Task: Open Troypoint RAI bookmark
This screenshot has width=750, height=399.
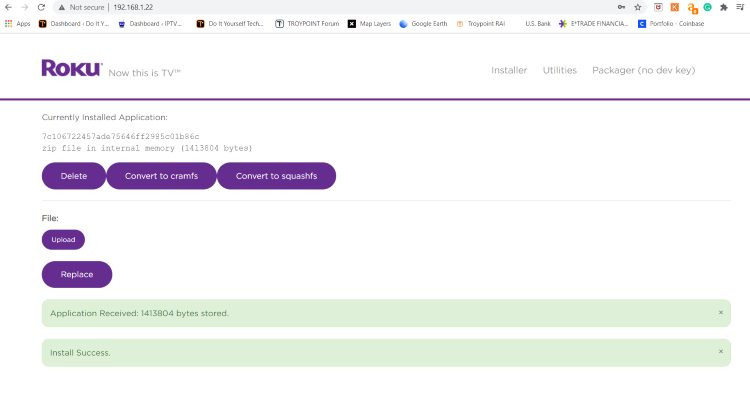Action: (x=481, y=23)
